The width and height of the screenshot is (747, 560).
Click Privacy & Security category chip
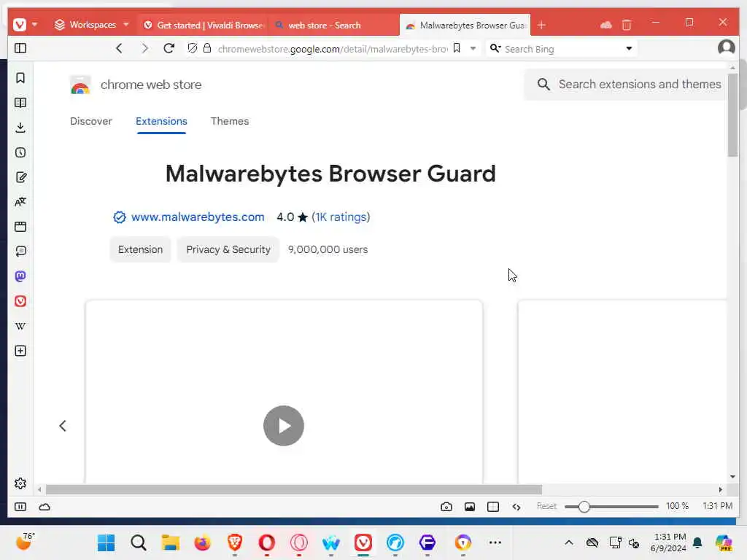coord(228,249)
